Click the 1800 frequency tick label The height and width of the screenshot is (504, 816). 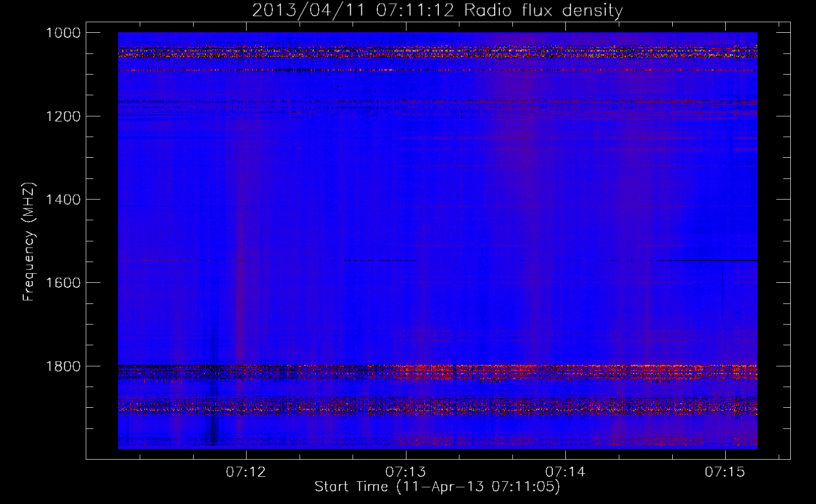point(63,366)
